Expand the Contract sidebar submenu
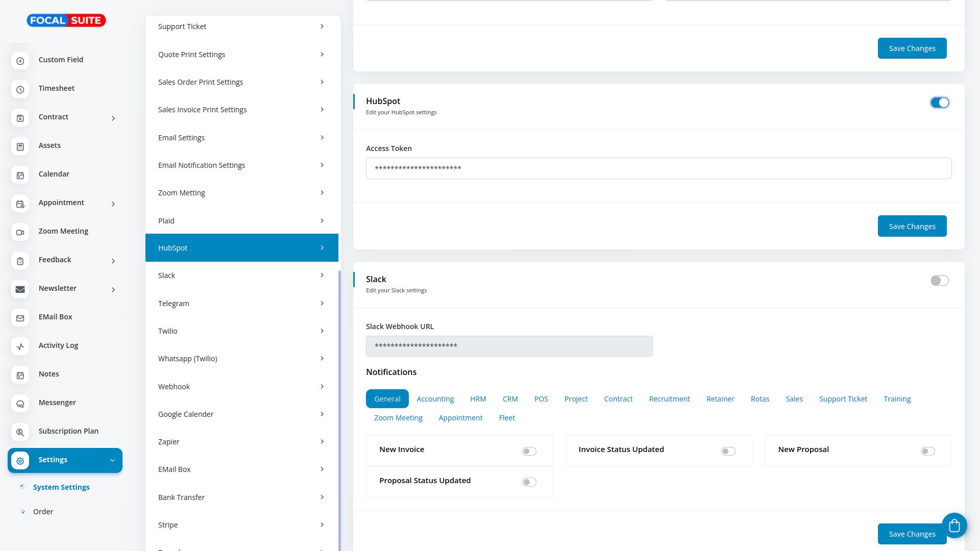The width and height of the screenshot is (980, 551). point(113,118)
